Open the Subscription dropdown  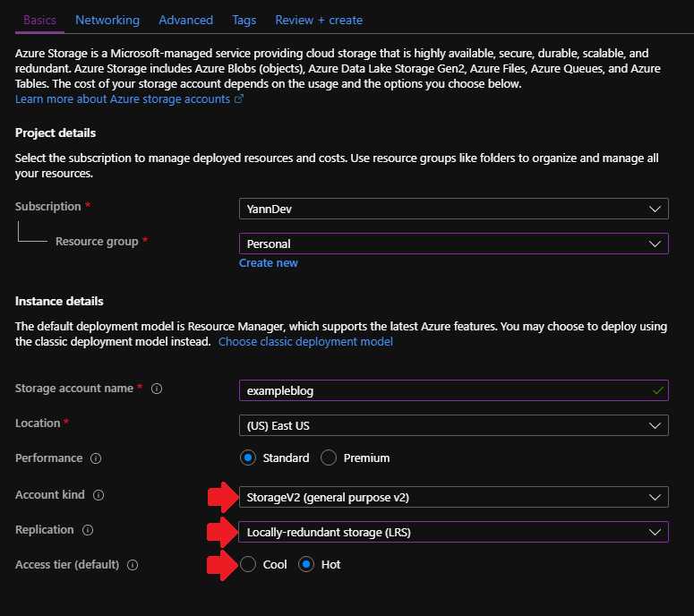(x=453, y=209)
